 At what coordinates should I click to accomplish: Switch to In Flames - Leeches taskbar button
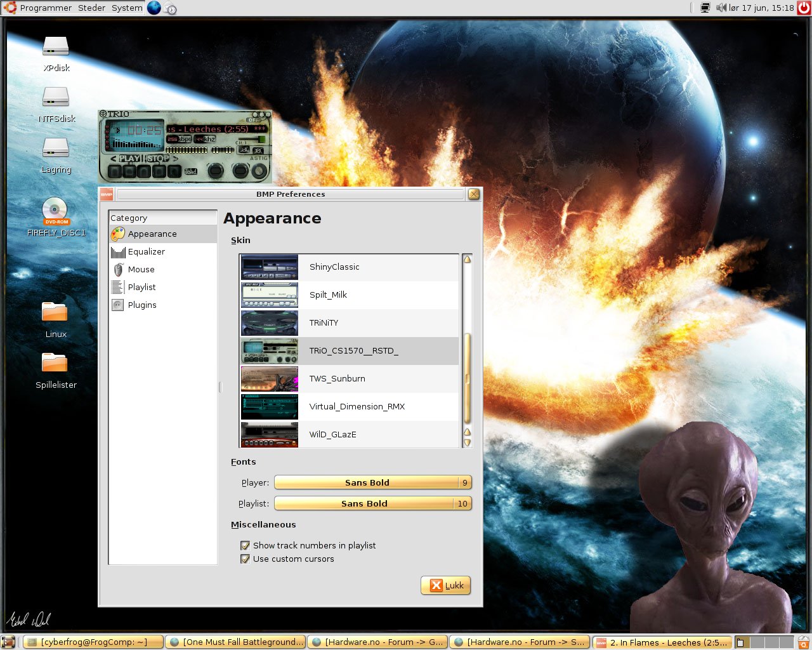662,642
